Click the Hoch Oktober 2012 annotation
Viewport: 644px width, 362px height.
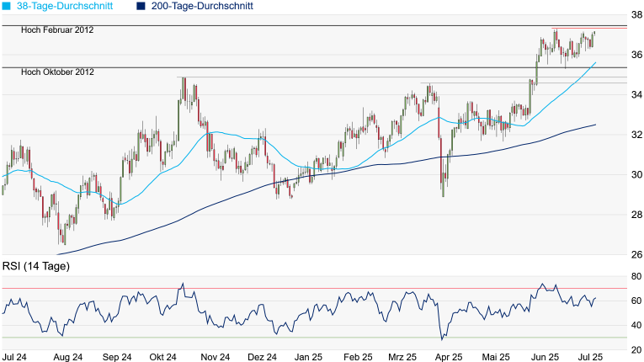pyautogui.click(x=57, y=72)
